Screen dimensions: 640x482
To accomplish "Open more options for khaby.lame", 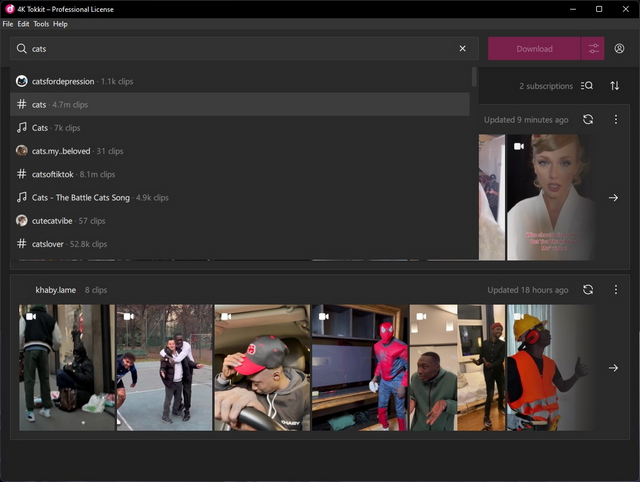I will (616, 290).
